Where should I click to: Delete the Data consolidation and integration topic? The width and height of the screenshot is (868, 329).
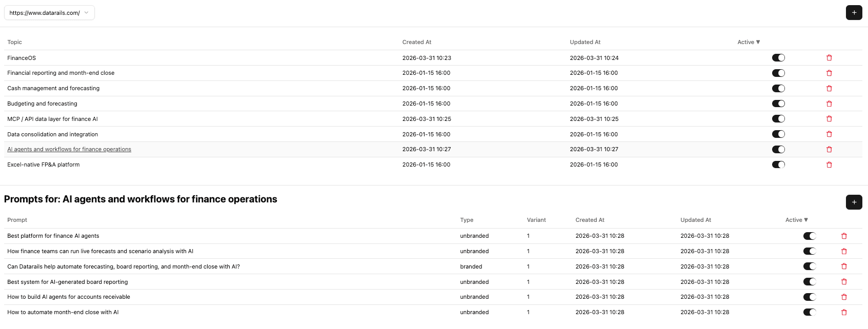click(829, 134)
